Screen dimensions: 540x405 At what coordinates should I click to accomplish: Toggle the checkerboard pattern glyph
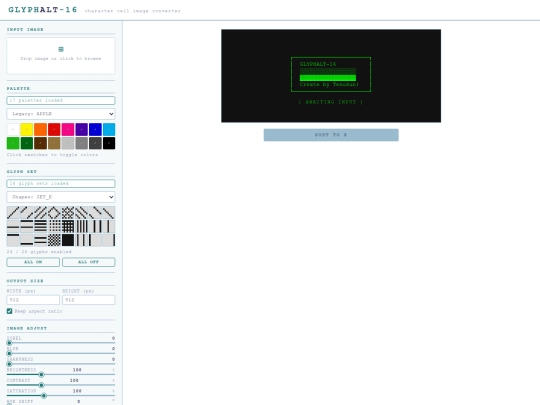pyautogui.click(x=54, y=240)
